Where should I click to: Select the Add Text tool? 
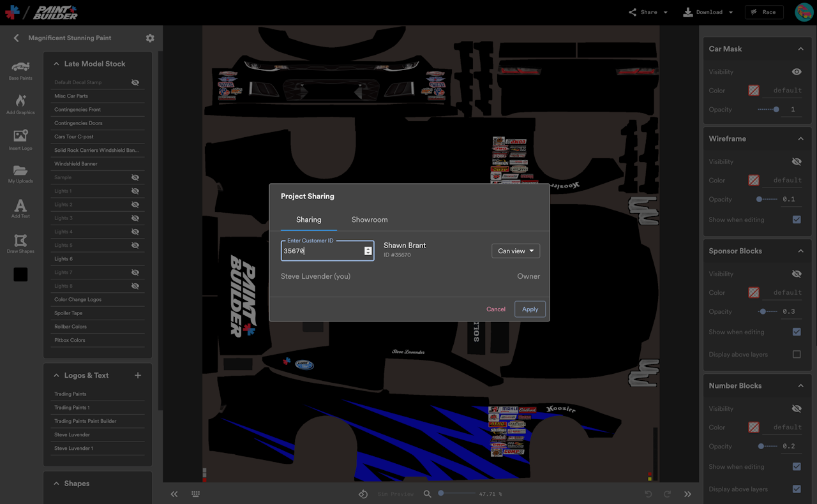(20, 209)
